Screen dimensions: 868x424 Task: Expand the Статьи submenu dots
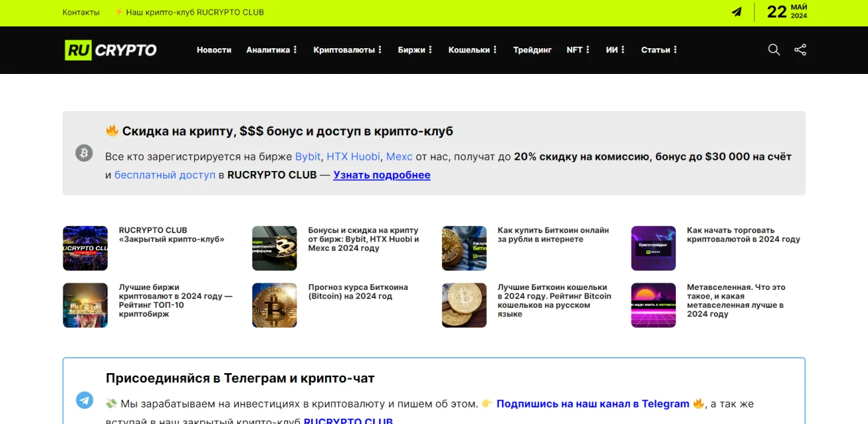pos(676,50)
